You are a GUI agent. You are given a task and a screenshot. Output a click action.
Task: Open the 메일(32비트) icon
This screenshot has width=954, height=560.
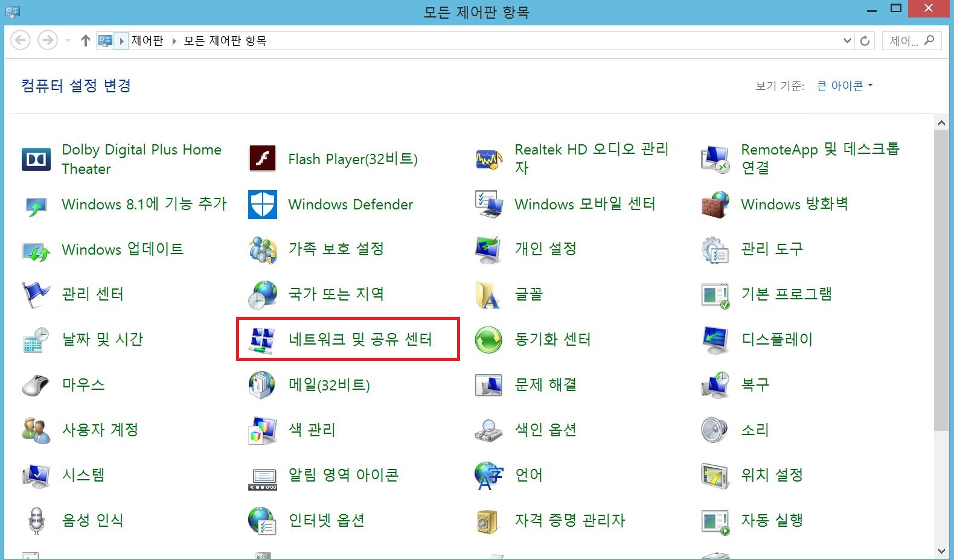tap(263, 385)
